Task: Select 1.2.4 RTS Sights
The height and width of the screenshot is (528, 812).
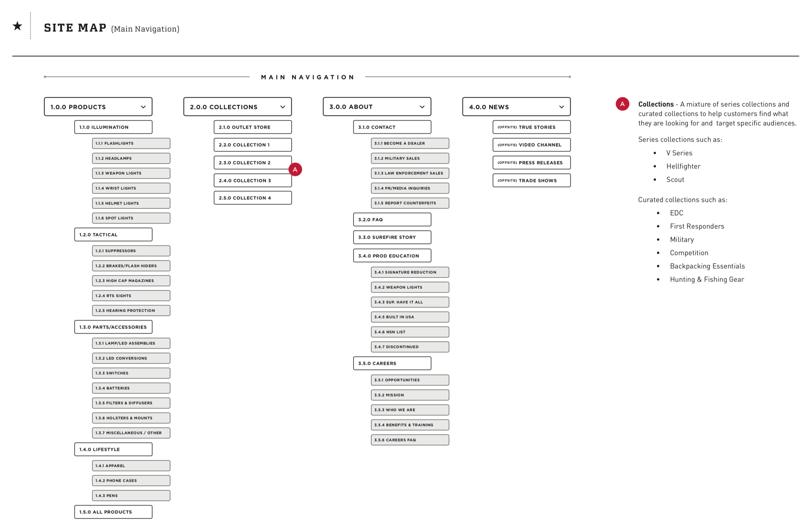Action: (x=131, y=296)
